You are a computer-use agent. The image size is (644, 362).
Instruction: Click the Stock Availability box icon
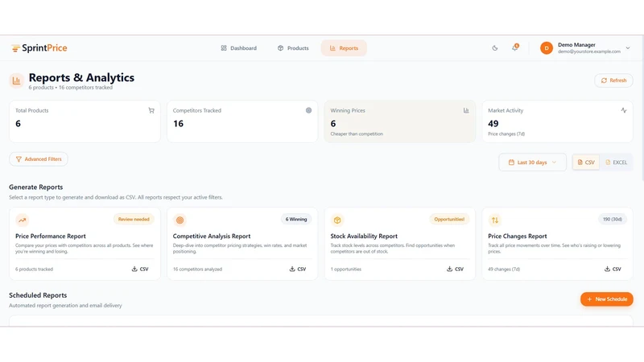337,220
